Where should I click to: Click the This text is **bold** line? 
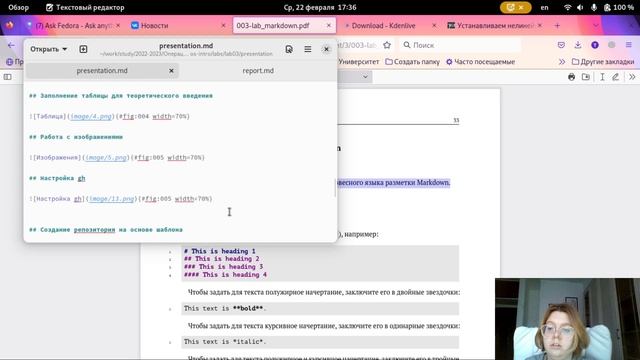(x=225, y=309)
